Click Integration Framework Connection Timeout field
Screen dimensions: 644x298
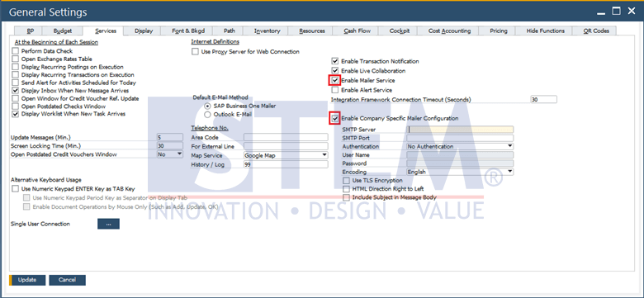pos(544,99)
